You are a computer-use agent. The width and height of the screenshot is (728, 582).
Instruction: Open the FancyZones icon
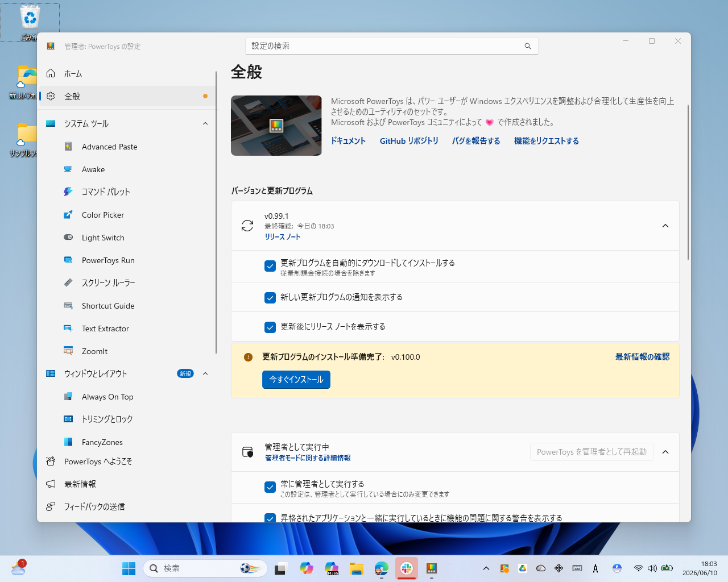68,442
